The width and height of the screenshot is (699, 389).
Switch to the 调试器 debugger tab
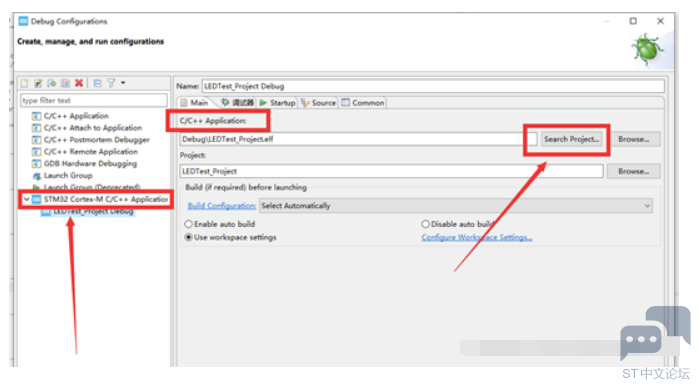coord(238,103)
